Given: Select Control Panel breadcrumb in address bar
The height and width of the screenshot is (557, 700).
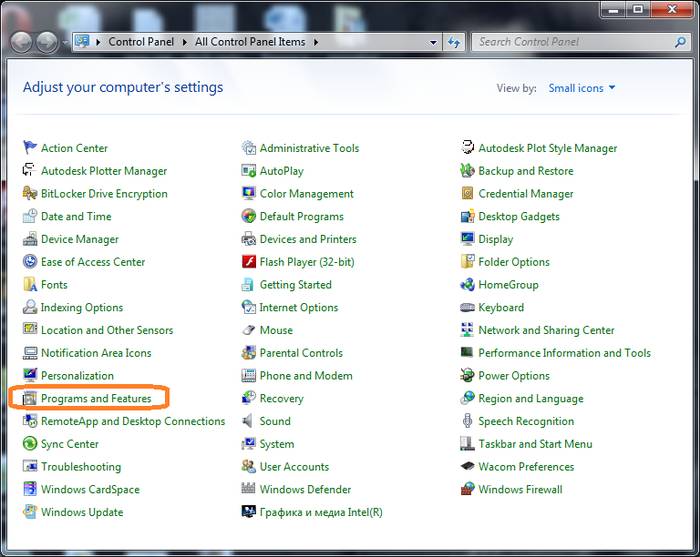Looking at the screenshot, I should [141, 42].
